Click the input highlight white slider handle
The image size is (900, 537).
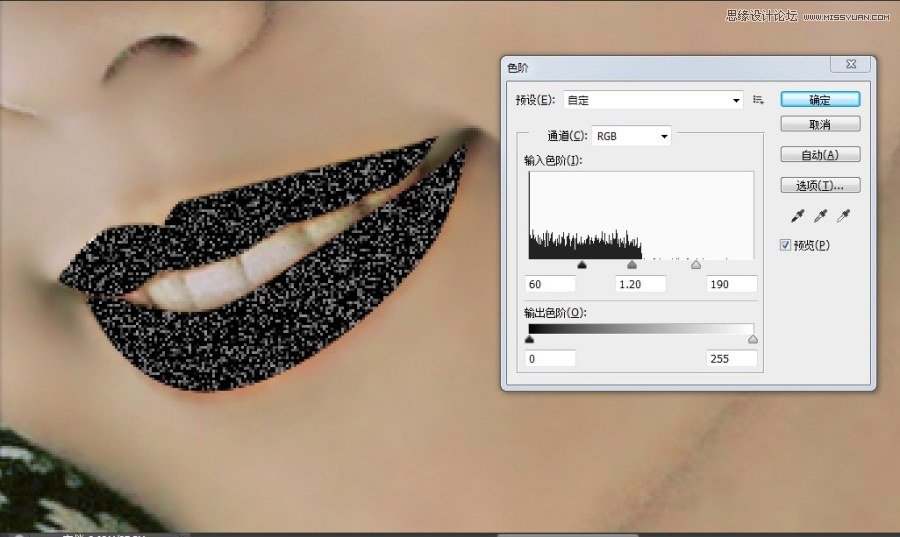point(696,265)
